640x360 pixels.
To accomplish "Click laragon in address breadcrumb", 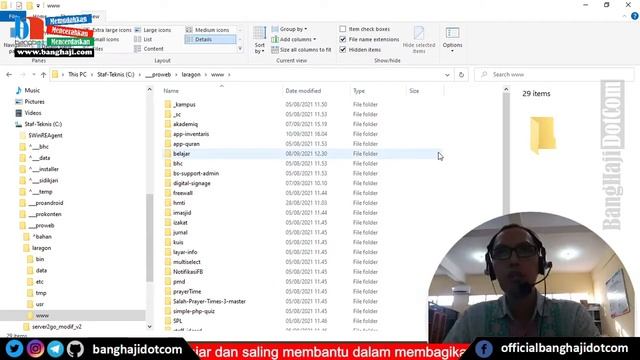I will point(191,75).
